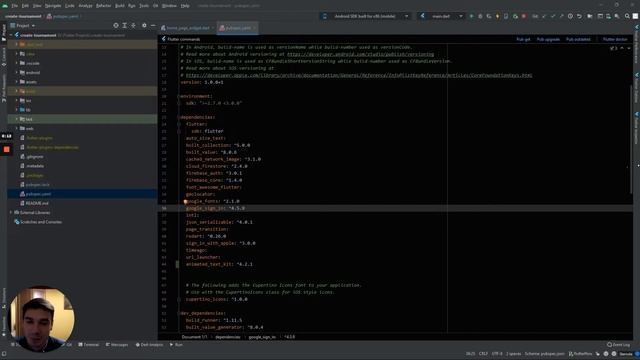Click the Pub get link
This screenshot has height=360, width=640.
coord(523,39)
